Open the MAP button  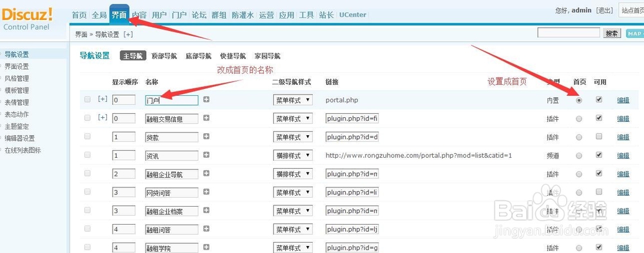(x=635, y=33)
